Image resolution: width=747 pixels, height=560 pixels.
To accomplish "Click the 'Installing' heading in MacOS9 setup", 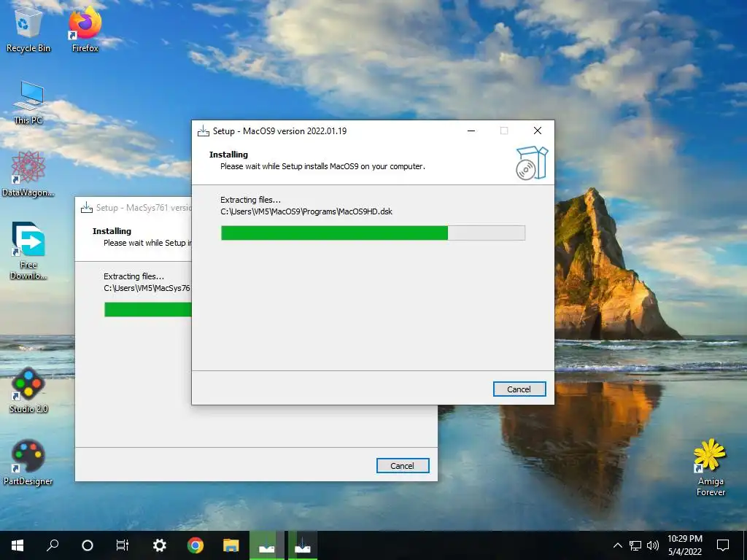I will (x=228, y=155).
